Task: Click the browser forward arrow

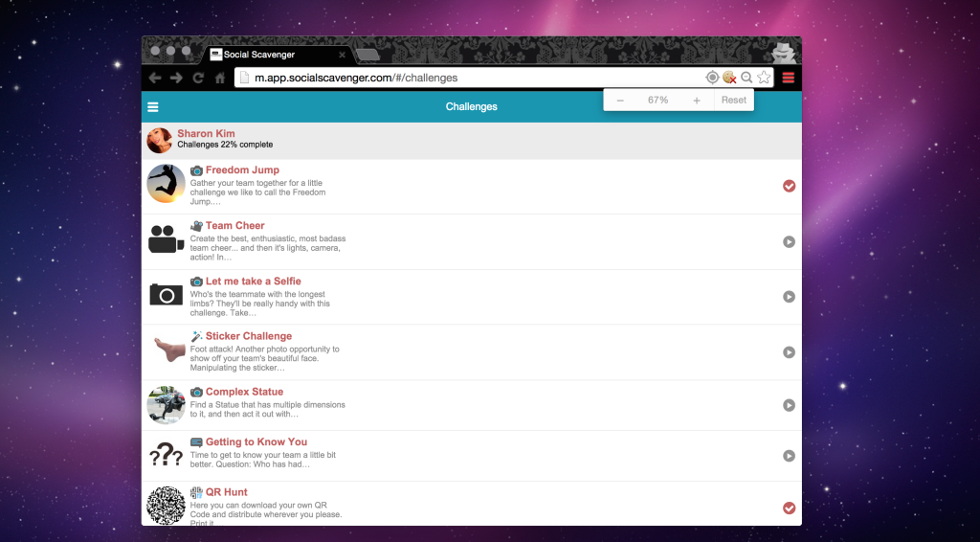Action: (x=176, y=79)
